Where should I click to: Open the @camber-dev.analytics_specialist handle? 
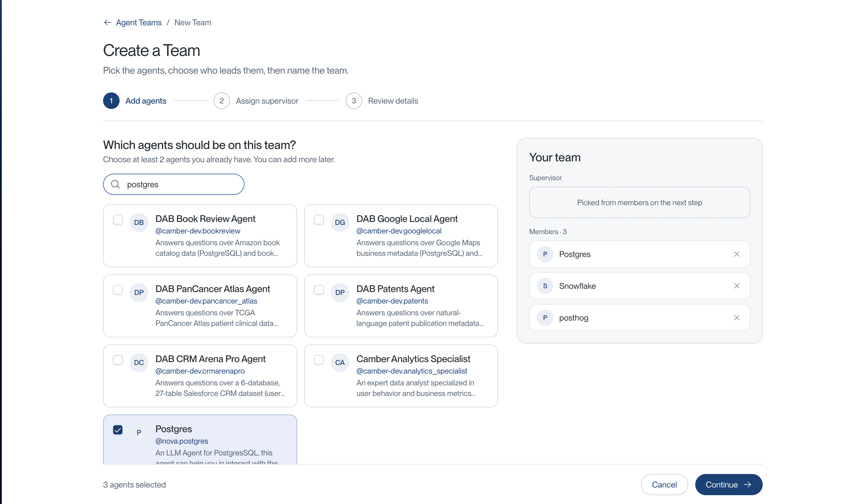[x=412, y=371]
